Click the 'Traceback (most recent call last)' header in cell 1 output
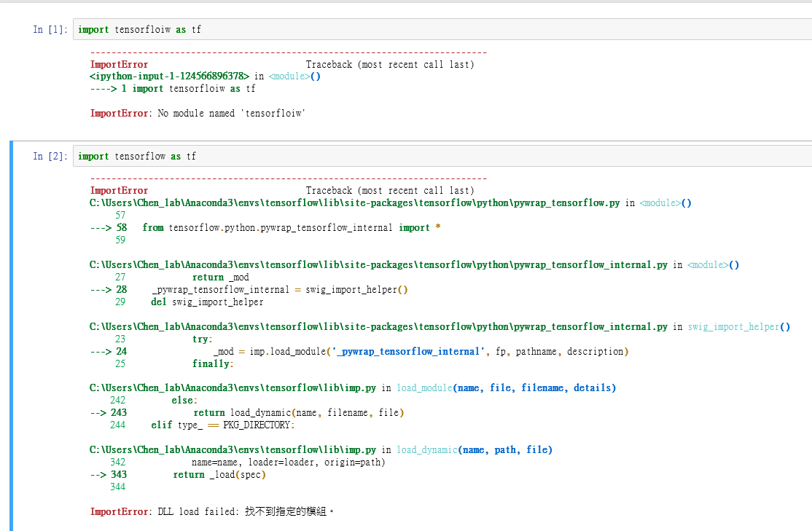 390,65
